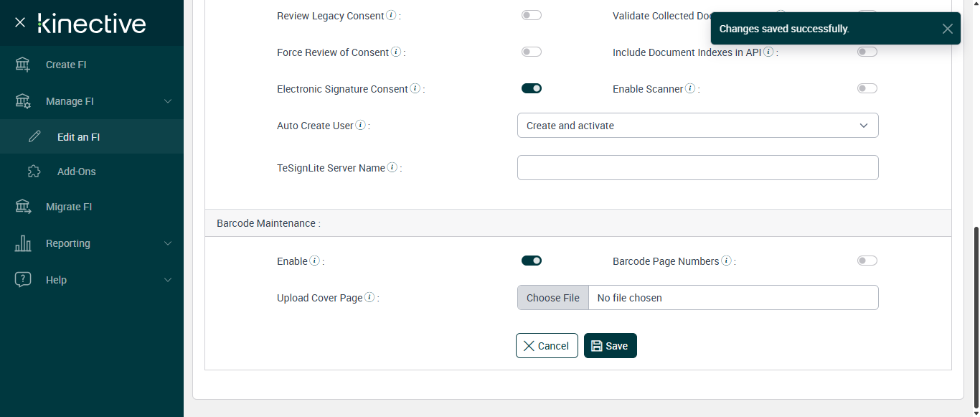This screenshot has height=417, width=980.
Task: Dismiss the Changes saved successfully notification
Action: pyautogui.click(x=947, y=29)
